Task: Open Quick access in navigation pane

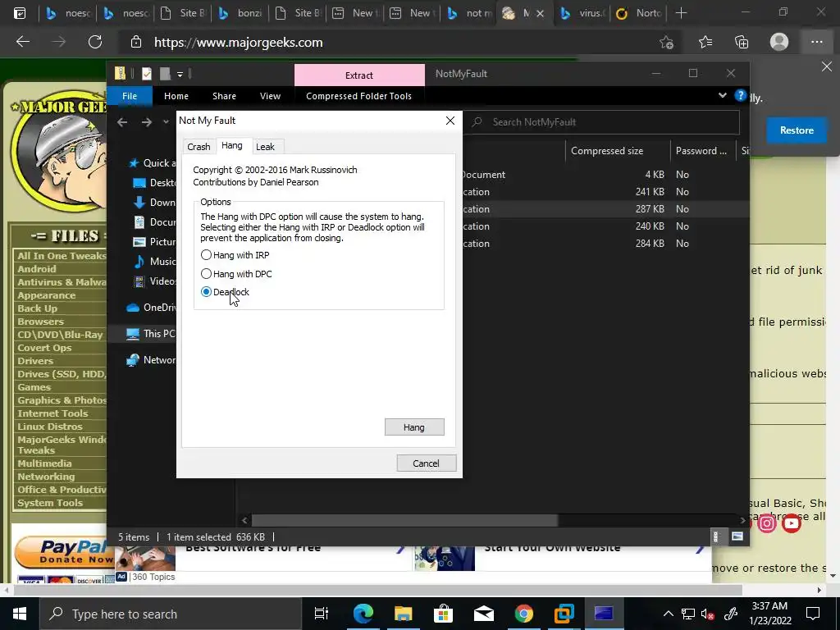Action: pyautogui.click(x=152, y=163)
